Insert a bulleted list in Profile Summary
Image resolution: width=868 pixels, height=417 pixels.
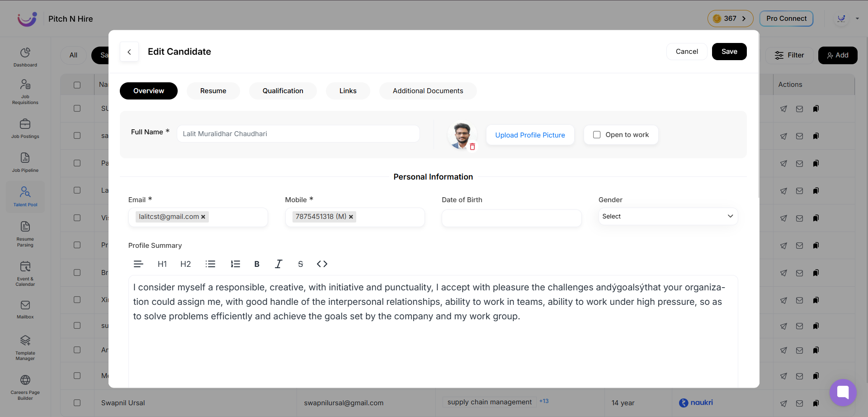coord(211,264)
